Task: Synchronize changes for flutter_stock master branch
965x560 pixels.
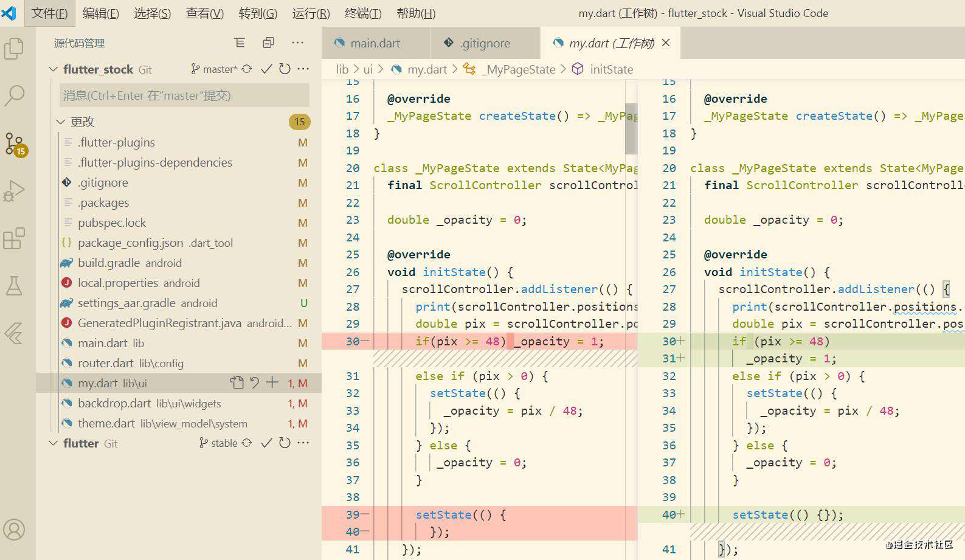Action: (x=247, y=69)
